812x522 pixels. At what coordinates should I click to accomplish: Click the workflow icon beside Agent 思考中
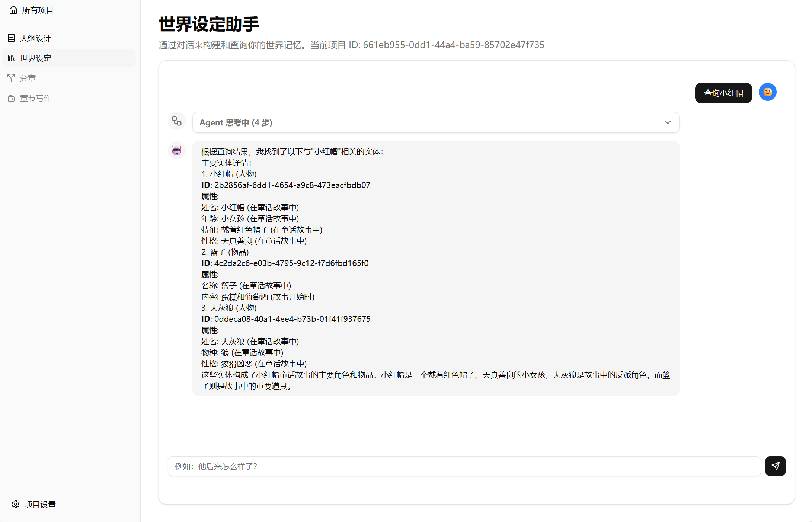pos(177,121)
